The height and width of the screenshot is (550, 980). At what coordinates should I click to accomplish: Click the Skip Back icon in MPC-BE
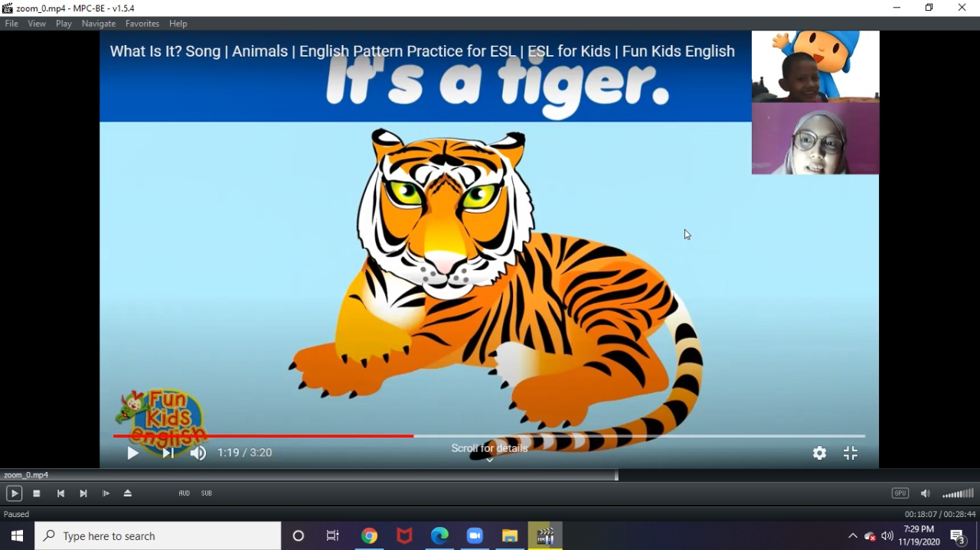pos(60,493)
